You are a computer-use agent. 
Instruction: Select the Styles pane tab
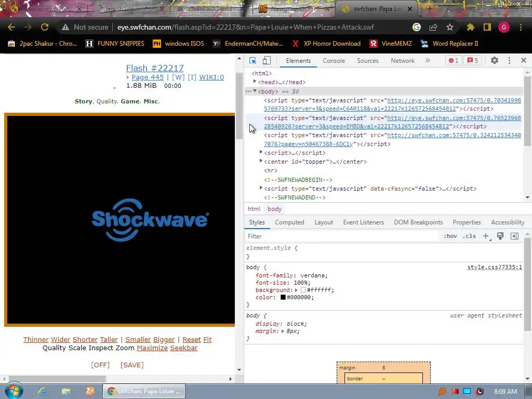click(x=257, y=222)
